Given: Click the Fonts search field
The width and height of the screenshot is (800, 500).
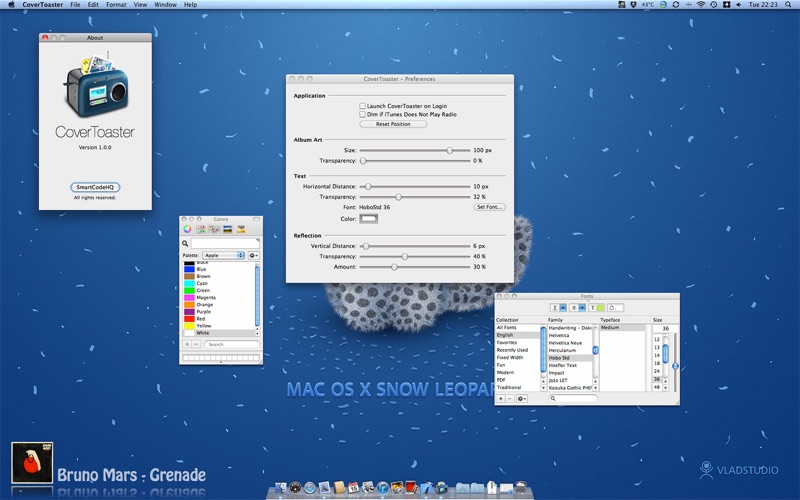Looking at the screenshot, I should pos(572,398).
